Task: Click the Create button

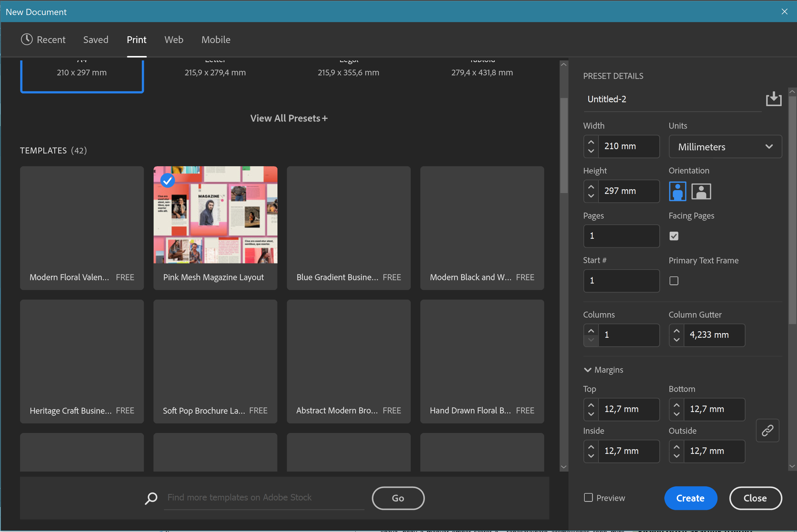Action: [x=691, y=498]
